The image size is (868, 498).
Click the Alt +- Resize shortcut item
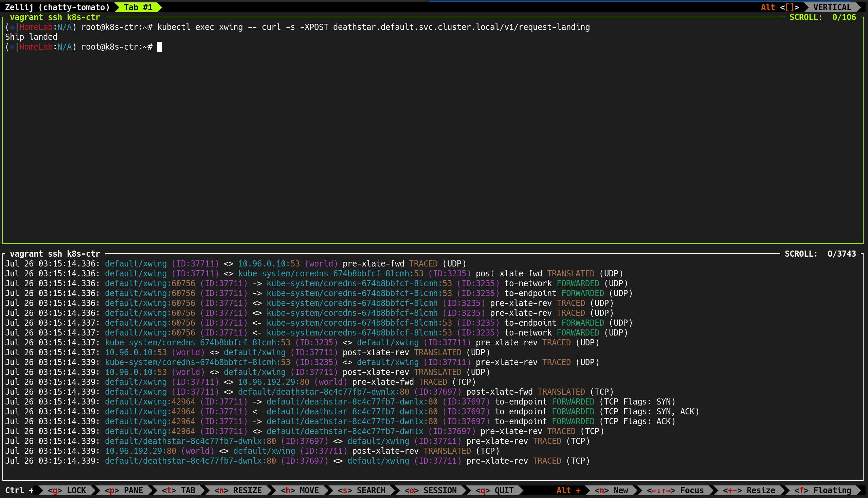[749, 490]
